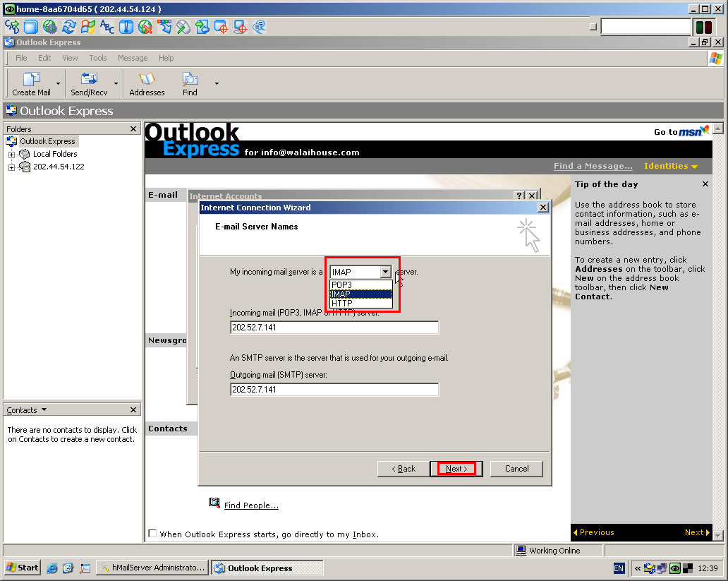This screenshot has width=728, height=581.
Task: Choose HTTP from the server type list
Action: coord(360,303)
